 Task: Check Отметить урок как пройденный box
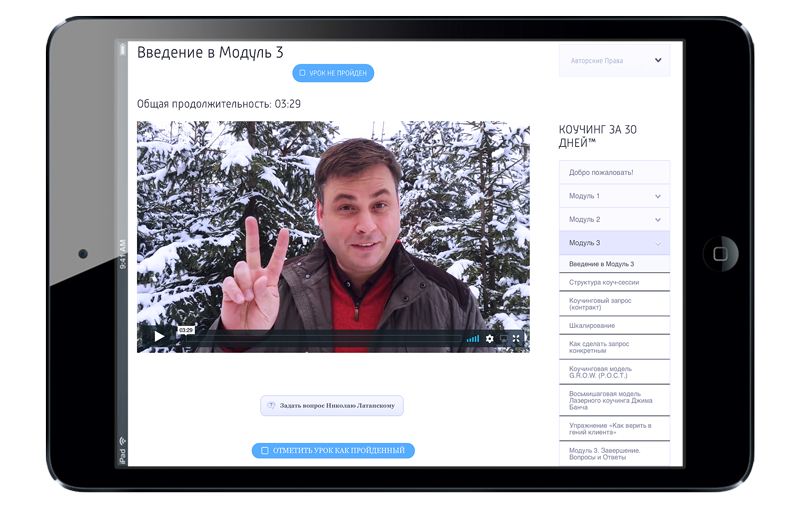pyautogui.click(x=265, y=451)
